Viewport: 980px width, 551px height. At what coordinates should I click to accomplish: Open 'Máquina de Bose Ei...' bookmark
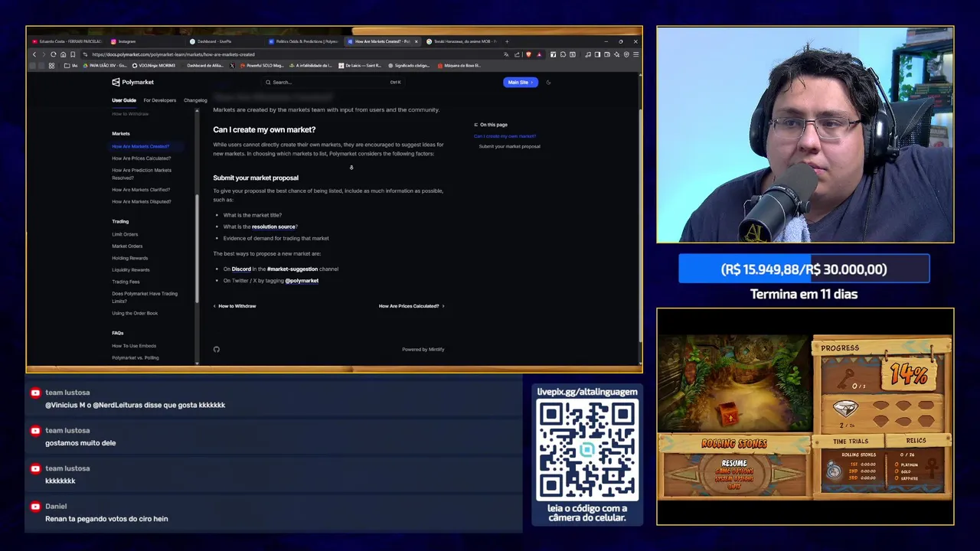(459, 66)
